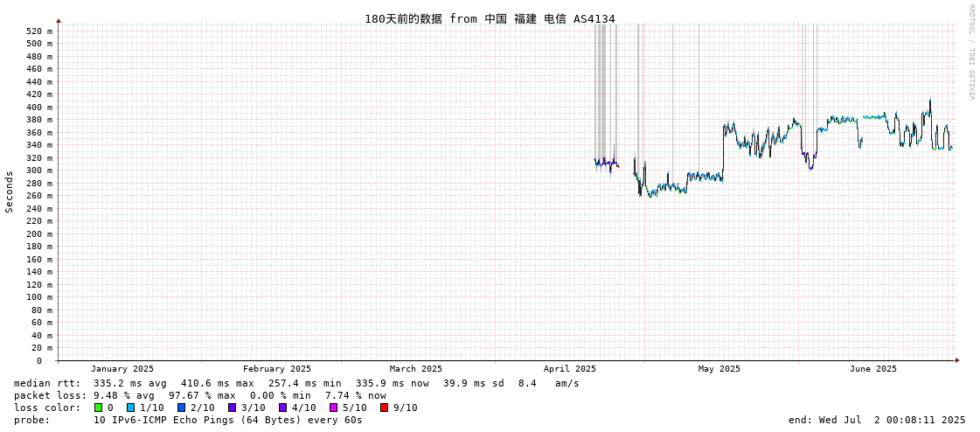Click the March 2025 axis label
Screen dimensions: 980x432
pos(415,369)
